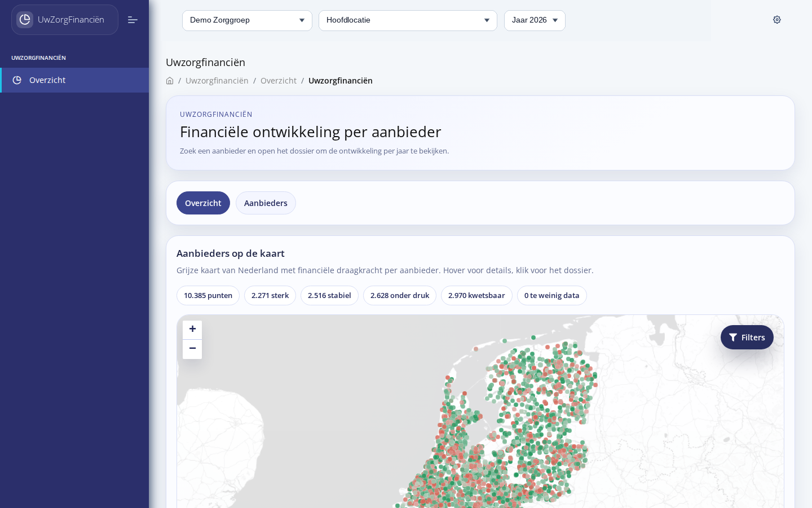This screenshot has width=812, height=508.
Task: Click the home icon in breadcrumb
Action: click(170, 81)
